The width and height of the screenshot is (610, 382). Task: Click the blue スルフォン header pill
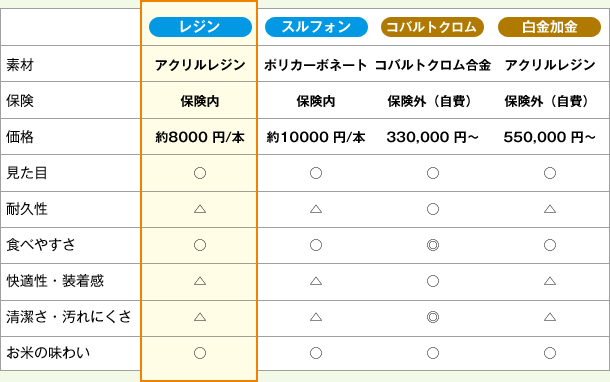[x=316, y=27]
